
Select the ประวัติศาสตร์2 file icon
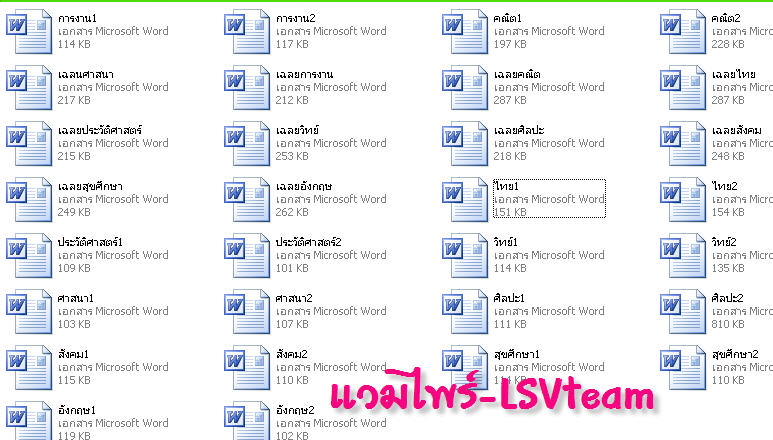pyautogui.click(x=246, y=256)
